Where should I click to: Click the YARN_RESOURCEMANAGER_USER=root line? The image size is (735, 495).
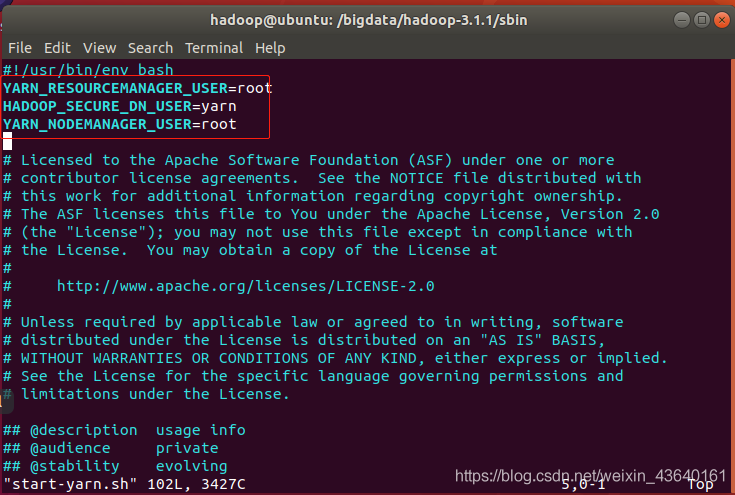tap(137, 88)
